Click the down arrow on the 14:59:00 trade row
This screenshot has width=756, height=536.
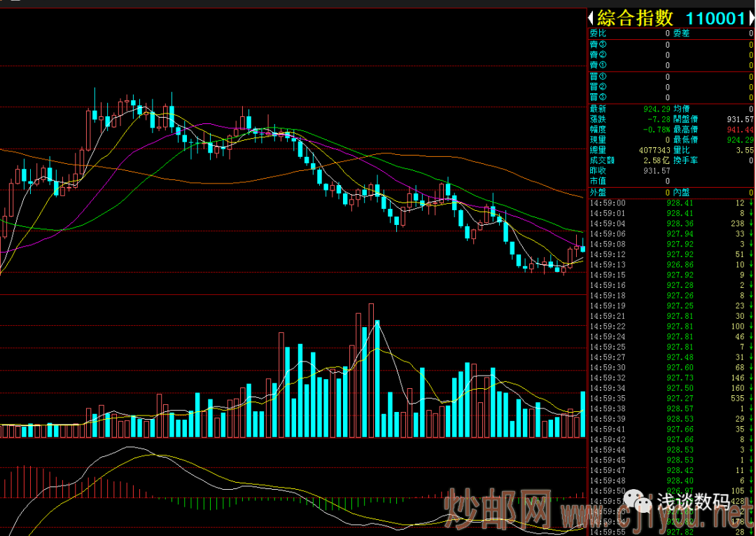750,203
